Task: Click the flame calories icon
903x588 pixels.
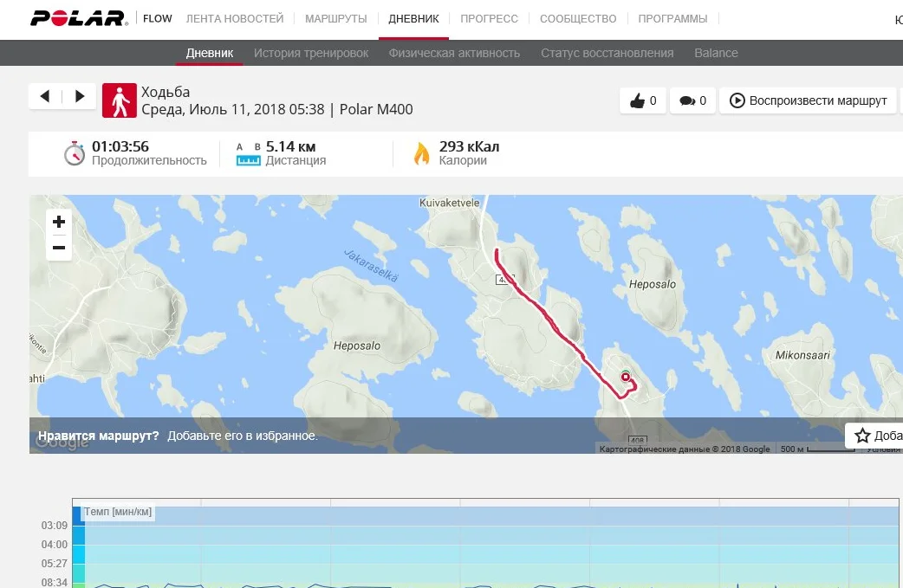Action: click(x=421, y=153)
